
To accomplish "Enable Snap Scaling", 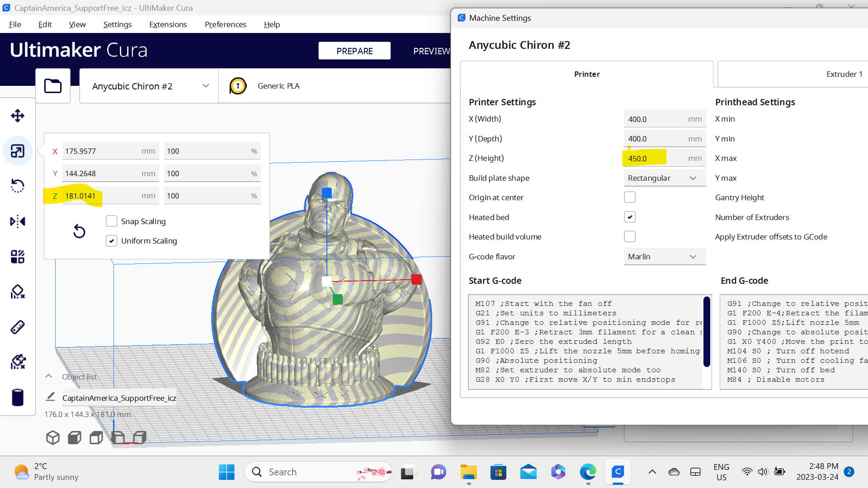I will click(x=112, y=221).
